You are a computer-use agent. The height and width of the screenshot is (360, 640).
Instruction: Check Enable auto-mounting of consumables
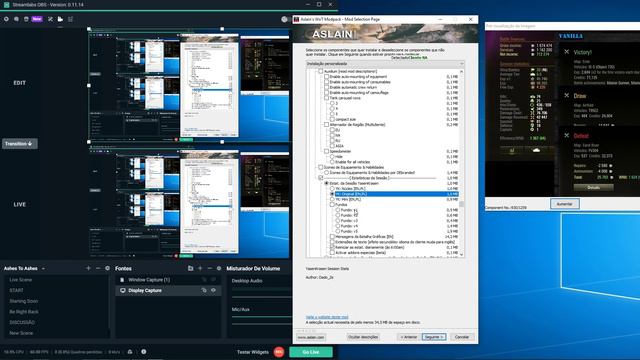coord(326,82)
